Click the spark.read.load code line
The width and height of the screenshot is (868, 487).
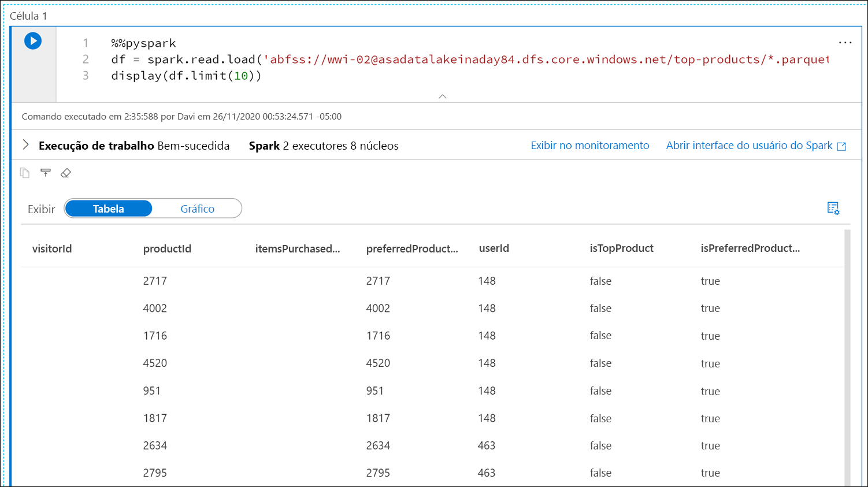[x=470, y=60]
